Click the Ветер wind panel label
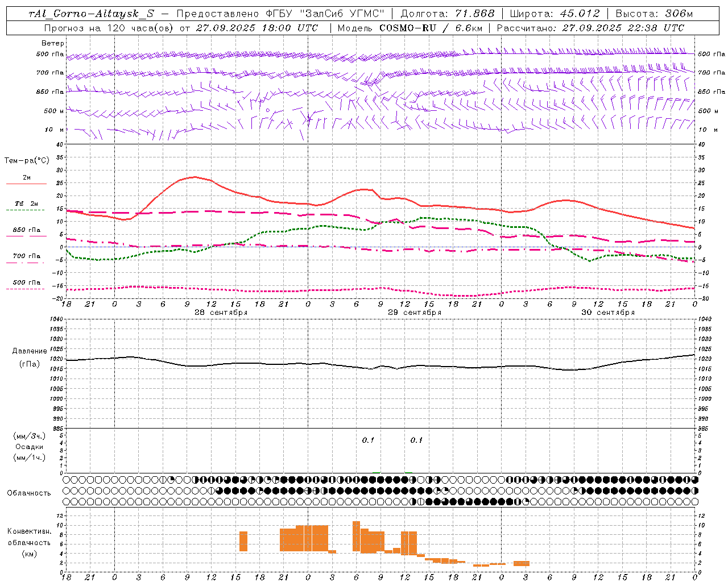The height and width of the screenshot is (582, 728). coord(53,43)
